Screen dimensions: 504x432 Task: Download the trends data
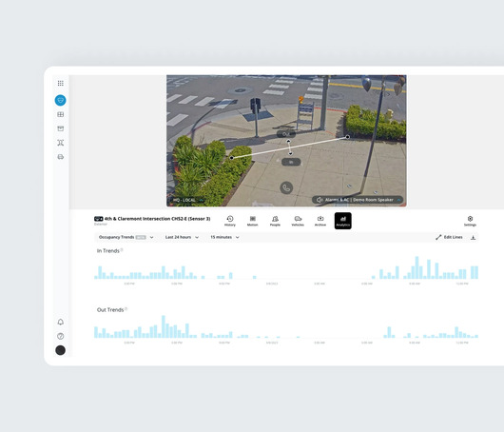click(x=474, y=238)
